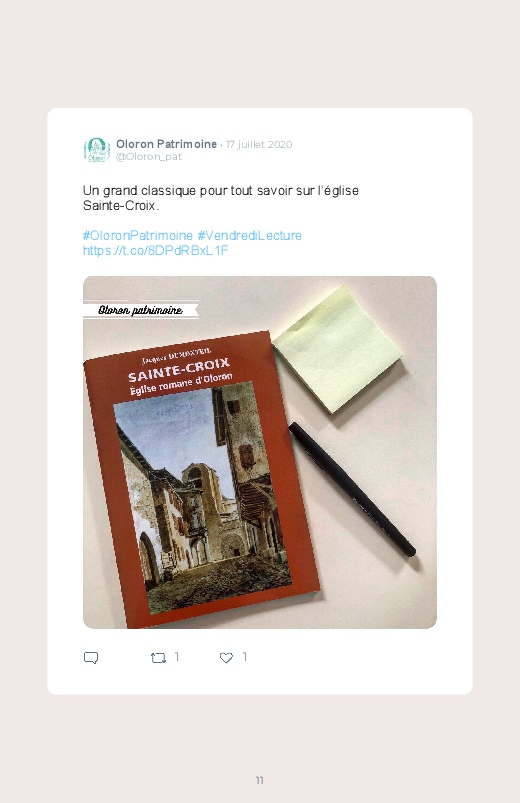
Task: Follow the t.co/8DPdRBxL1F link
Action: coord(155,250)
